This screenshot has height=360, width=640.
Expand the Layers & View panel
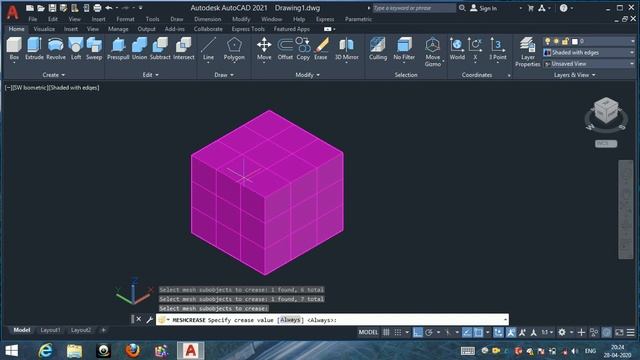point(575,75)
